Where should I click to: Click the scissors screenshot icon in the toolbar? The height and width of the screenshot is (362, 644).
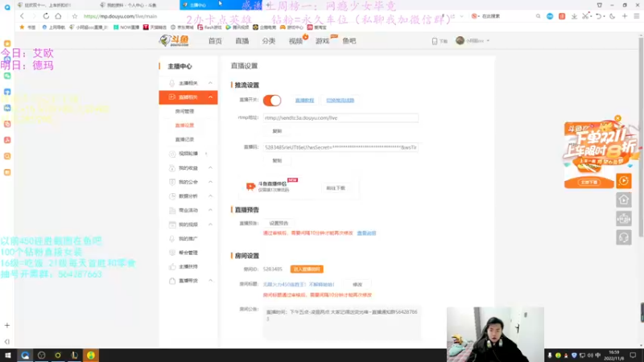pos(586,16)
